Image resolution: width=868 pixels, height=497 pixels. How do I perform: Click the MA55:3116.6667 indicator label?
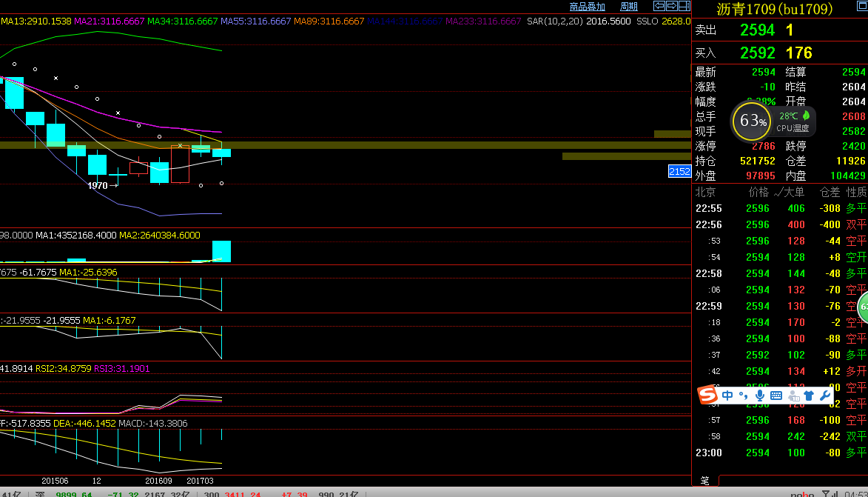coord(256,21)
